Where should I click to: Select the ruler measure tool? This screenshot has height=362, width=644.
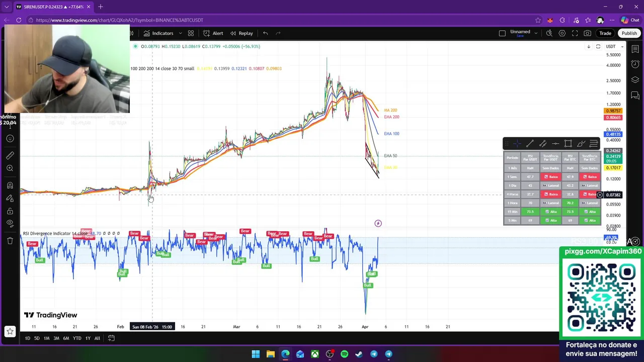pos(10,156)
